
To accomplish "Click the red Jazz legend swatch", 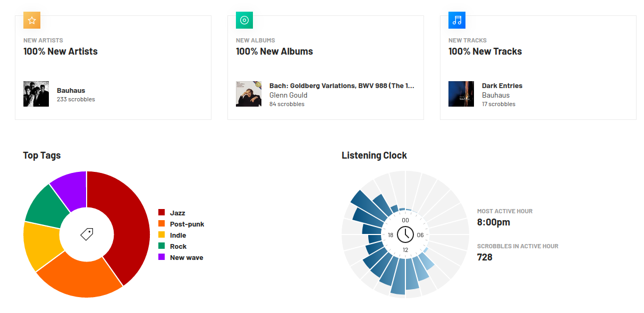I will pos(162,213).
